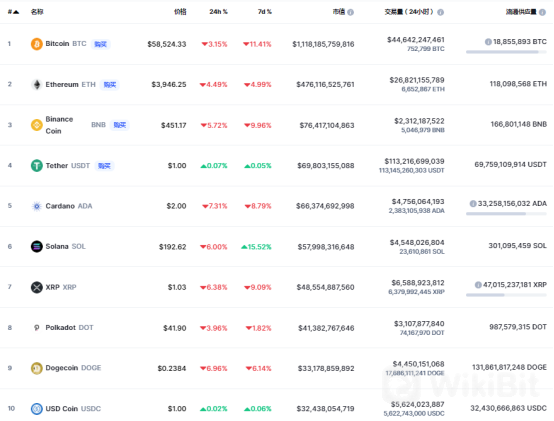Image resolution: width=554 pixels, height=421 pixels.
Task: Click Bitcoin 24h change 3.15%
Action: click(214, 44)
